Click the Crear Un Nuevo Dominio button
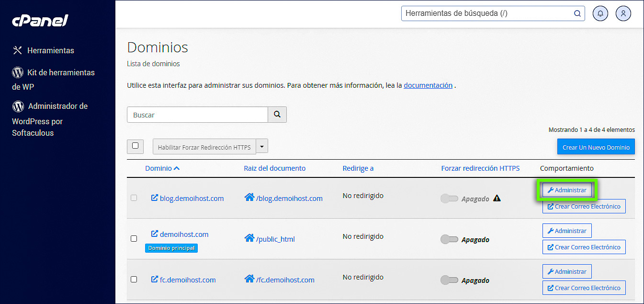Screen dimensions: 644x304 coord(596,147)
